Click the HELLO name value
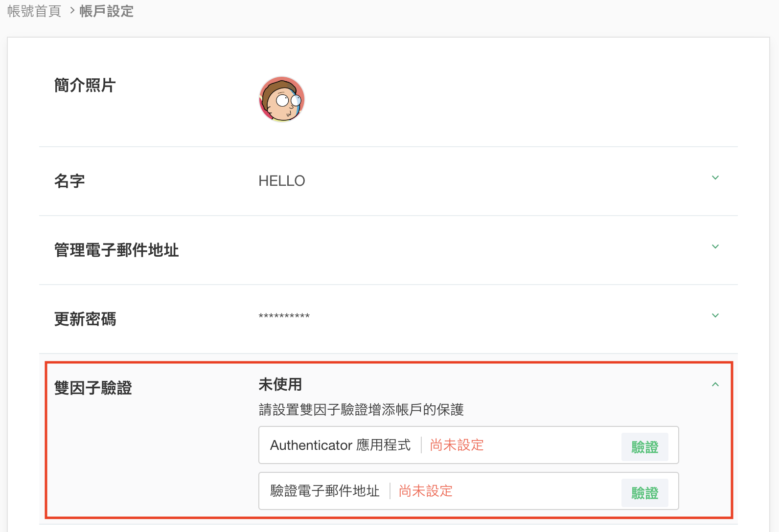 [281, 181]
